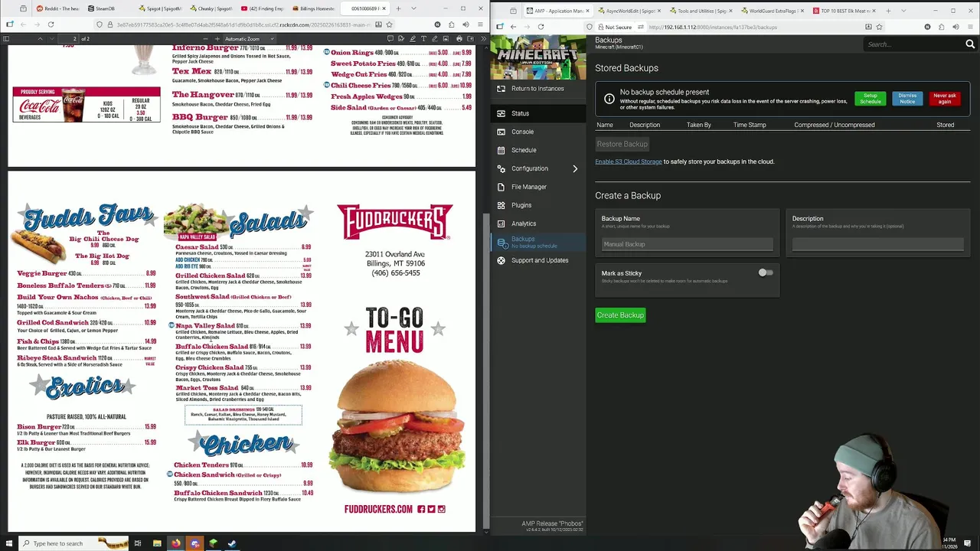Open new tab in left browser
Screen dimensions: 980x551
pyautogui.click(x=398, y=9)
